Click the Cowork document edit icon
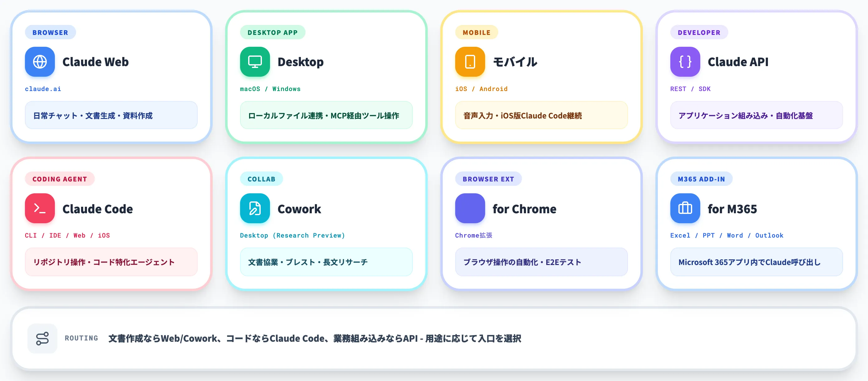868x381 pixels. point(255,208)
